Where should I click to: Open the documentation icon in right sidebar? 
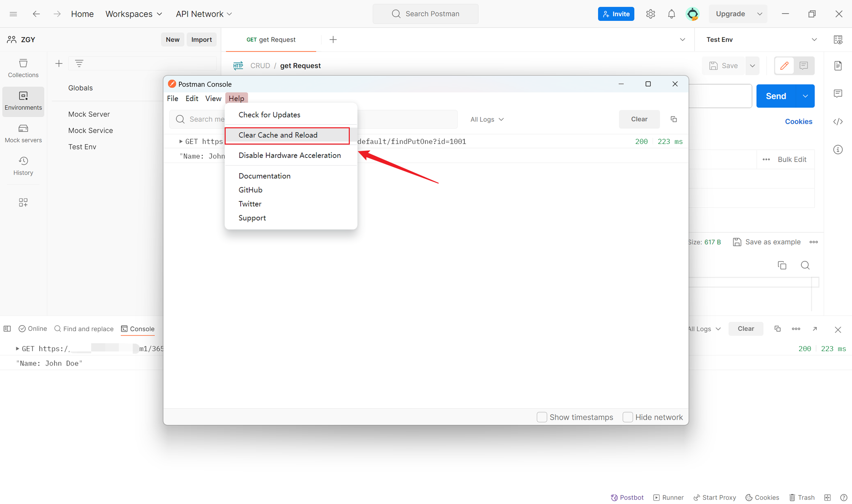pos(838,66)
